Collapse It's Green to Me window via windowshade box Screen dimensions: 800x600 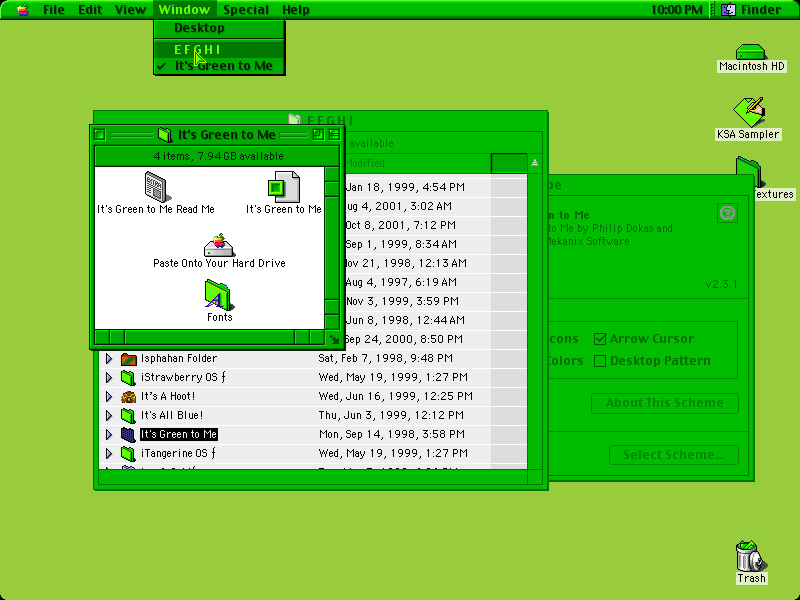click(334, 134)
